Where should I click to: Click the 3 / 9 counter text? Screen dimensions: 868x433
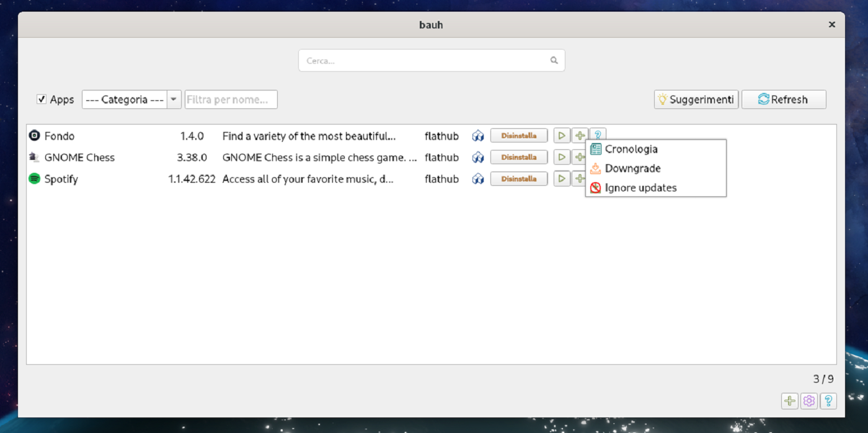point(823,379)
